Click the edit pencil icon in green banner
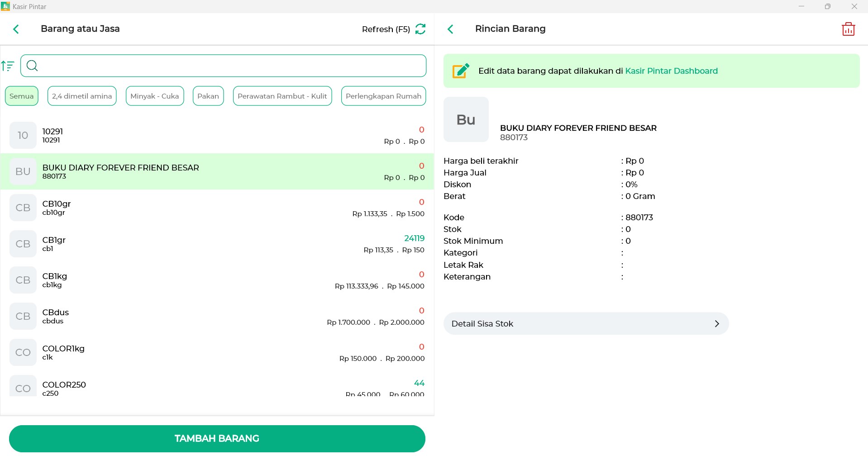 click(461, 71)
